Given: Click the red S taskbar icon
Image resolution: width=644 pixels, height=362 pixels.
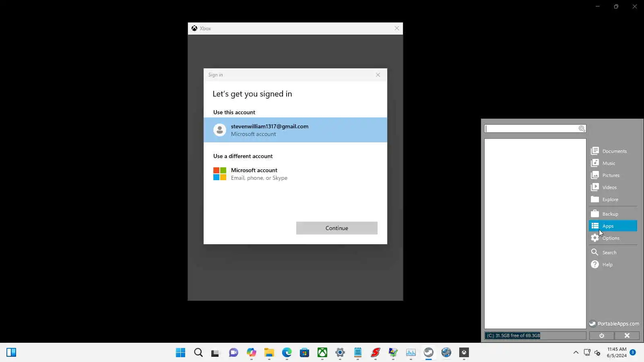Looking at the screenshot, I should [x=375, y=353].
